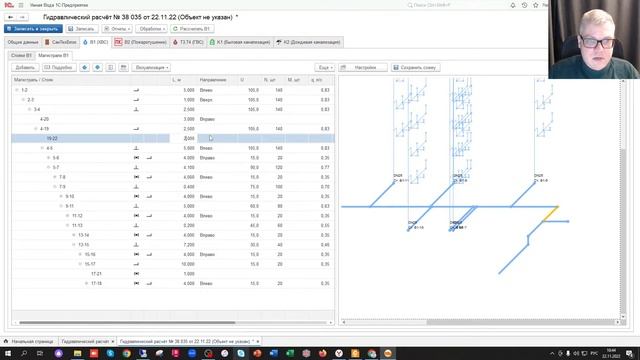Screen dimensions: 640x360
Task: Click the table icon before Визуализация
Action: click(x=124, y=67)
